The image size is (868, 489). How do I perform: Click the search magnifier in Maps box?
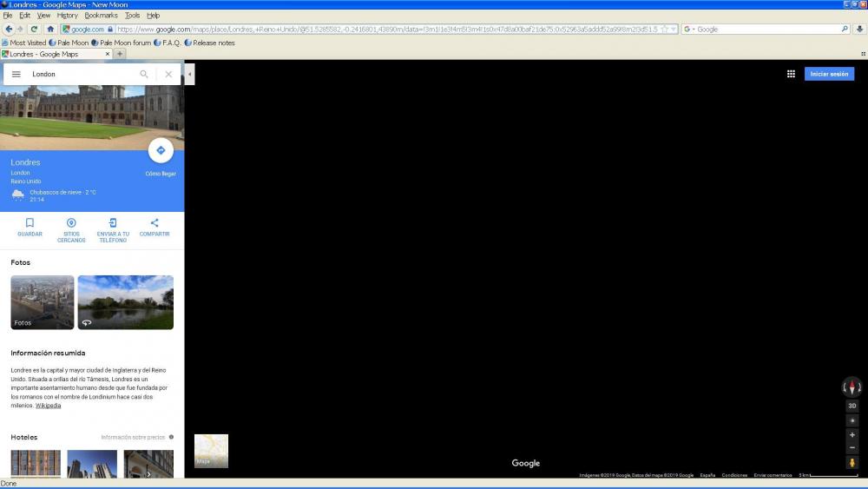pos(144,74)
